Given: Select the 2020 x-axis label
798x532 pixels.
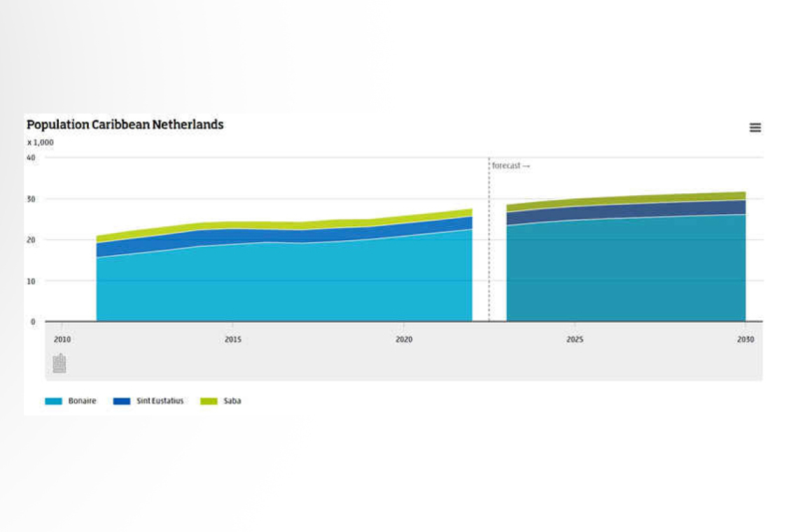Looking at the screenshot, I should pos(404,339).
